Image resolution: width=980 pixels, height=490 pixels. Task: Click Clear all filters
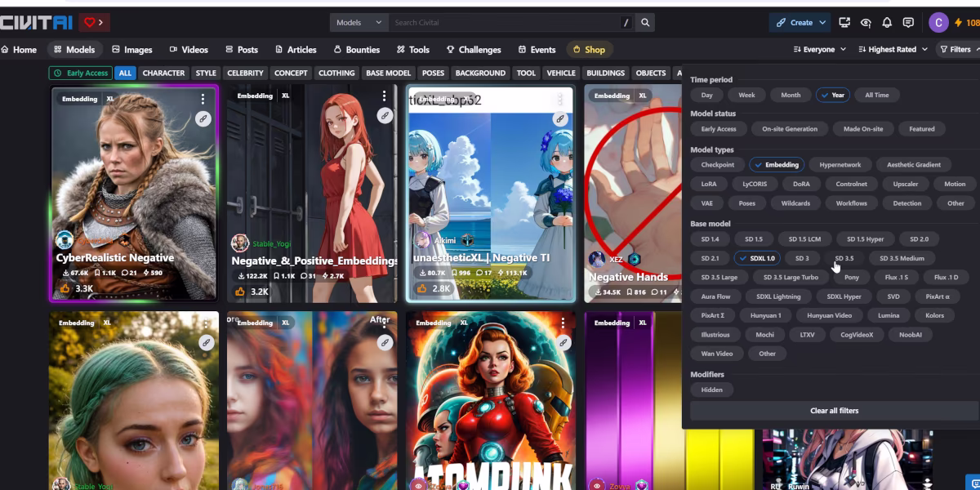[x=834, y=411]
